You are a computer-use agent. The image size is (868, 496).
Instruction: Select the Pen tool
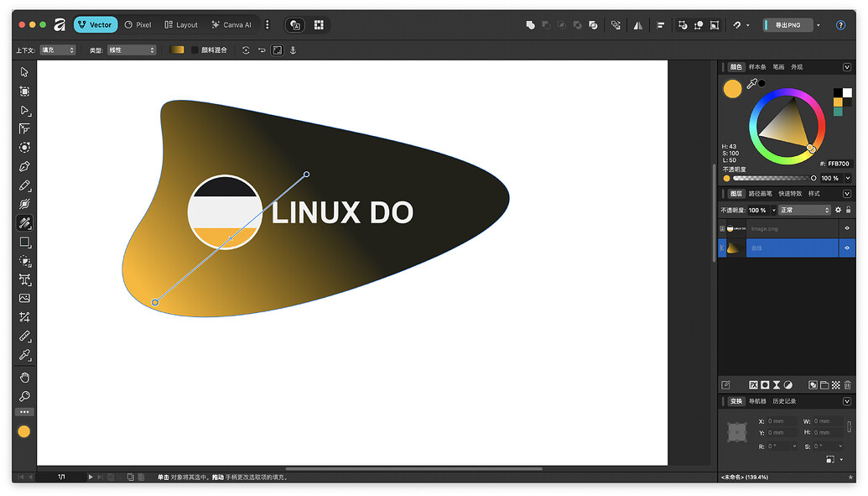pyautogui.click(x=24, y=166)
